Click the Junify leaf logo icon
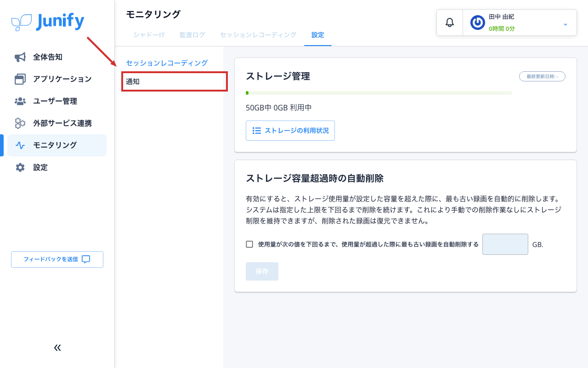 (x=22, y=22)
